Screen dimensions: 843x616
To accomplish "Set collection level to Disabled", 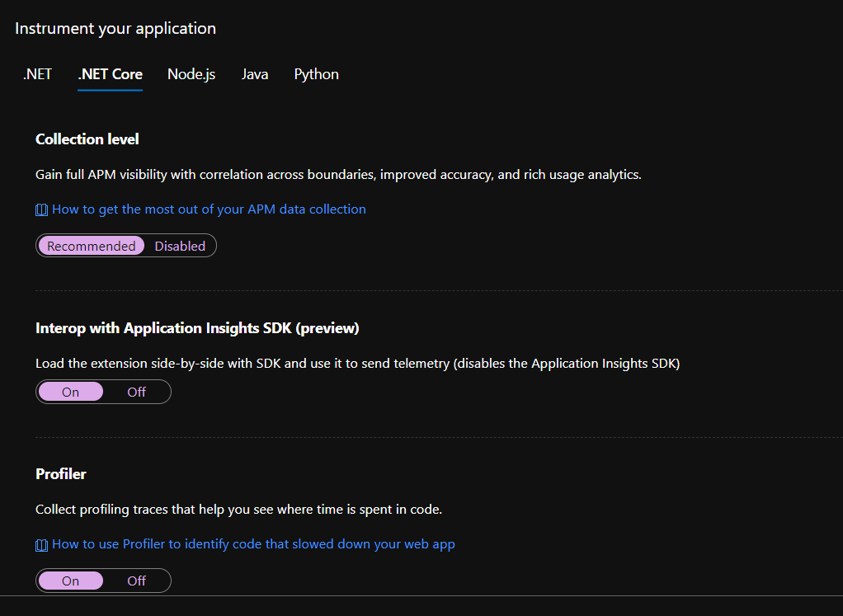I will (x=180, y=245).
